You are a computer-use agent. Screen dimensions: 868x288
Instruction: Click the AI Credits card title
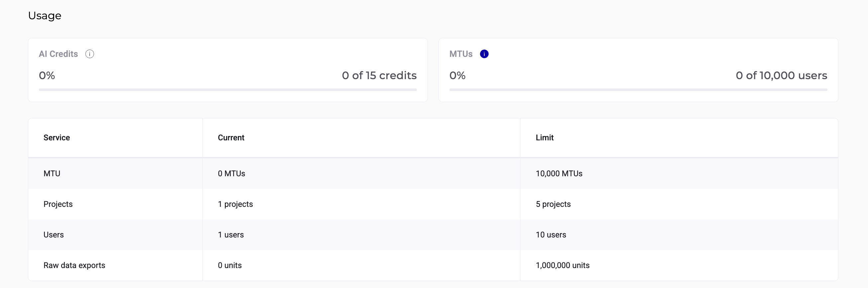(x=58, y=54)
